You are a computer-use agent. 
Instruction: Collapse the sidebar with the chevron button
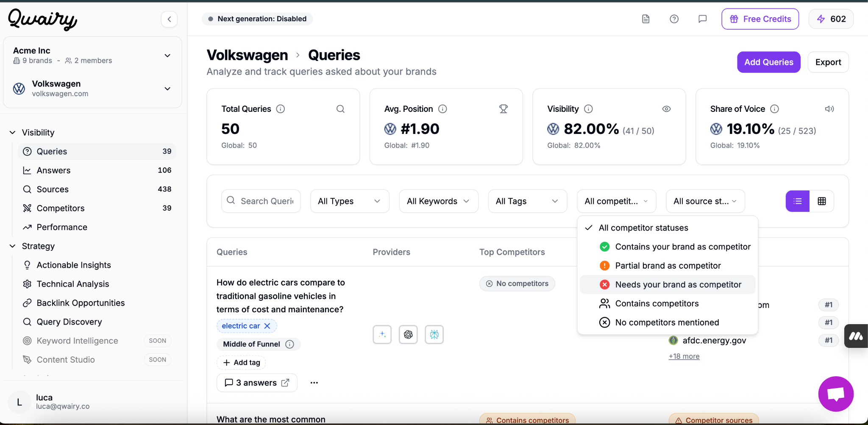[x=169, y=19]
